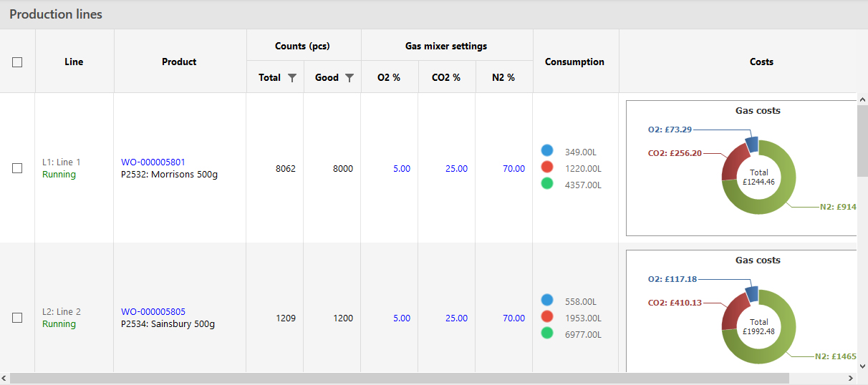
Task: Check the box for L2: Line 2
Action: [17, 318]
